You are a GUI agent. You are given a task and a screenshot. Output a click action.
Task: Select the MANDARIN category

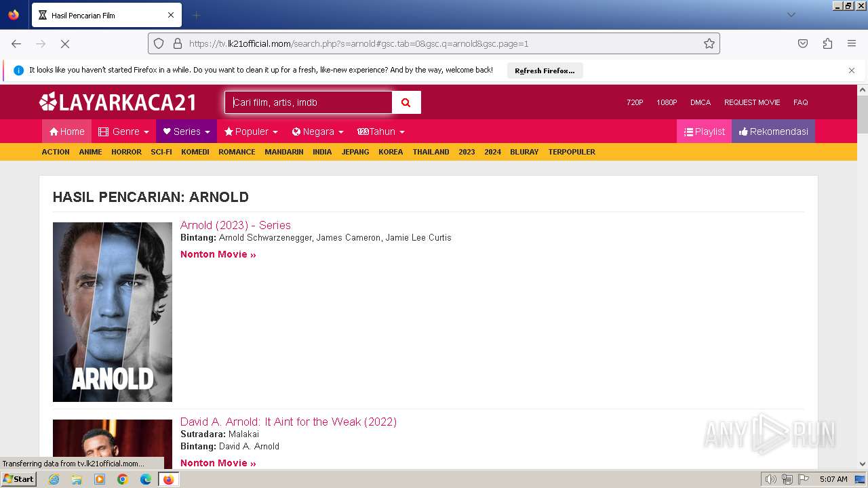click(x=284, y=152)
